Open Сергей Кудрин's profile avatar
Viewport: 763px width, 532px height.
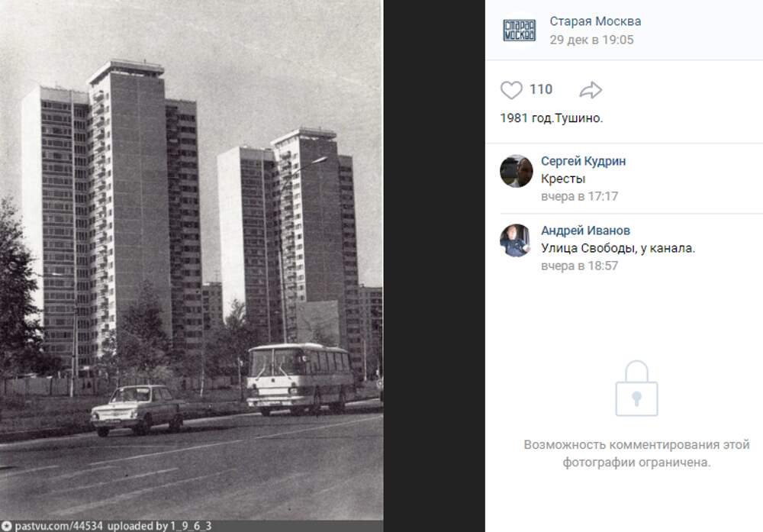[517, 171]
